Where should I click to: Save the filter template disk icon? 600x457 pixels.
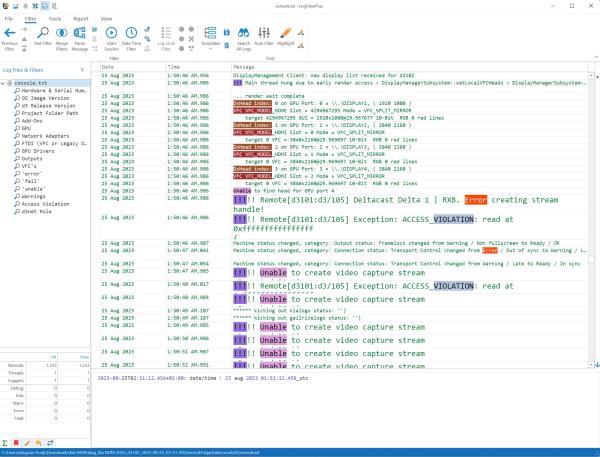pos(227,33)
